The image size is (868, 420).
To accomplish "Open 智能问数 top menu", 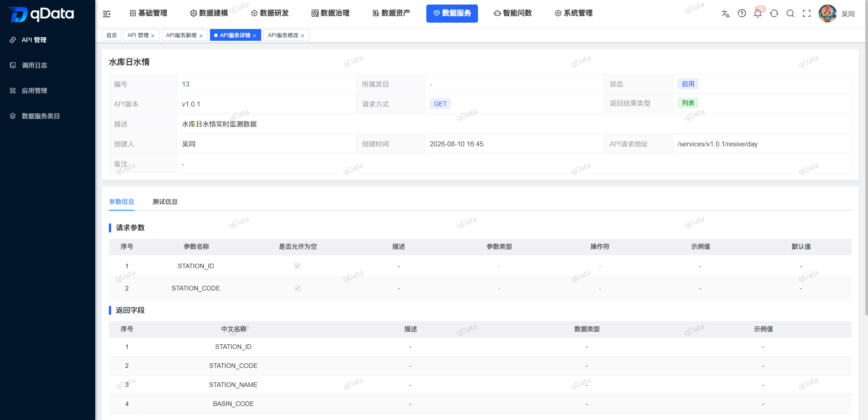I will [513, 13].
